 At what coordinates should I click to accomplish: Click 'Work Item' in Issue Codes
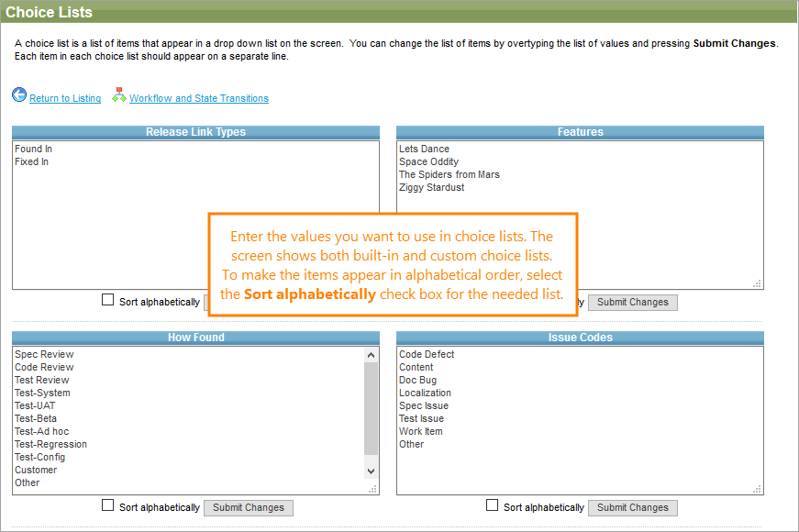tap(421, 431)
